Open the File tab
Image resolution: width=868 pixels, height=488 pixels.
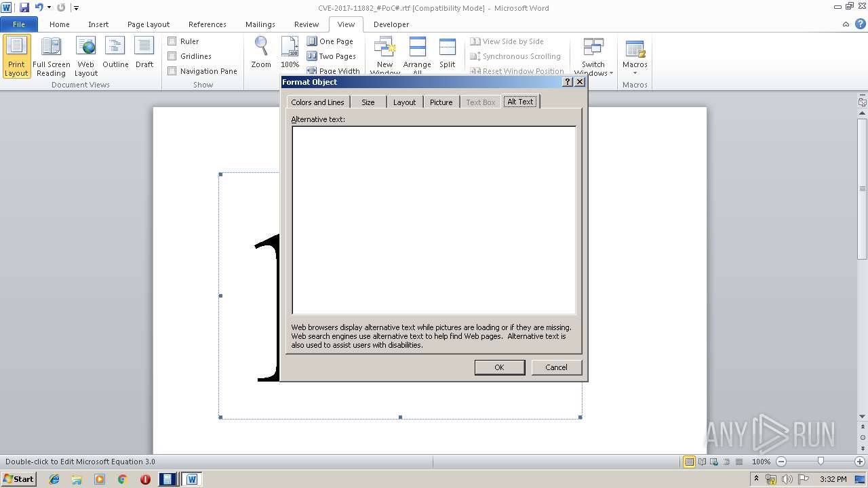19,24
